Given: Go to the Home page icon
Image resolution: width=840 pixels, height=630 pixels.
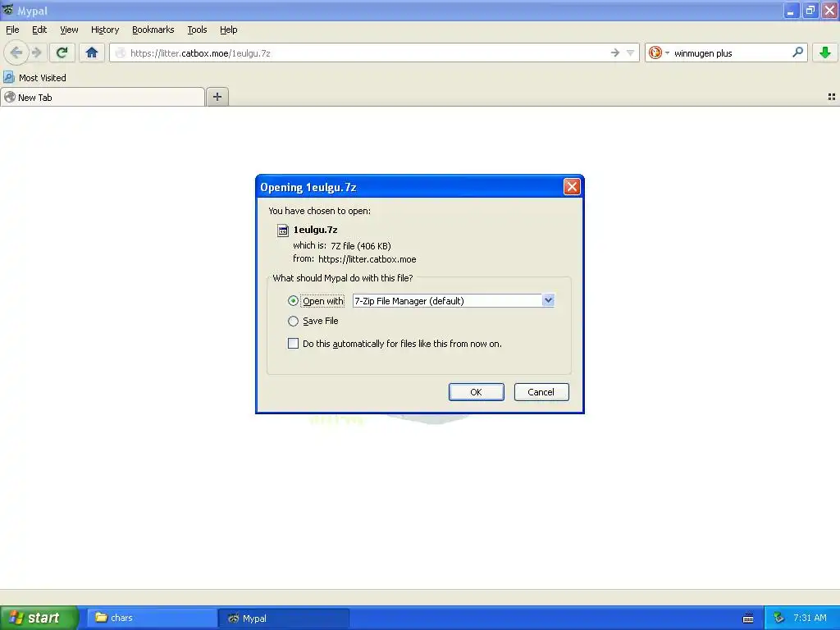Looking at the screenshot, I should (x=92, y=52).
